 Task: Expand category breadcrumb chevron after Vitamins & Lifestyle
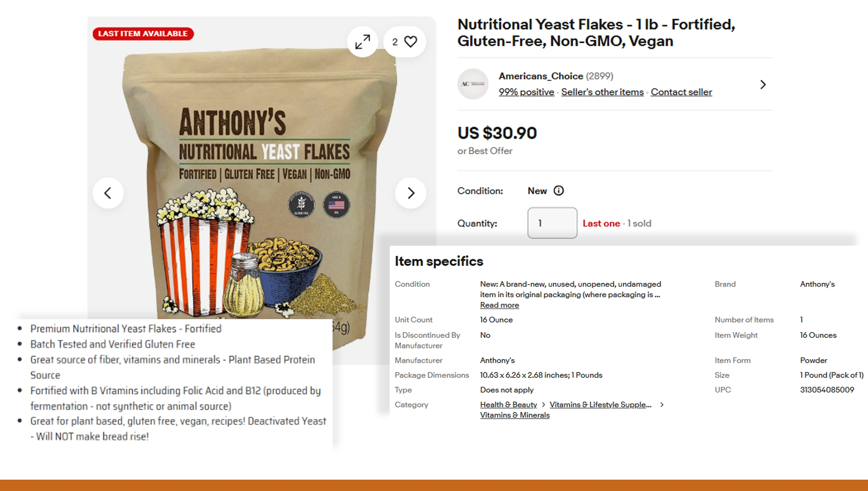click(662, 405)
